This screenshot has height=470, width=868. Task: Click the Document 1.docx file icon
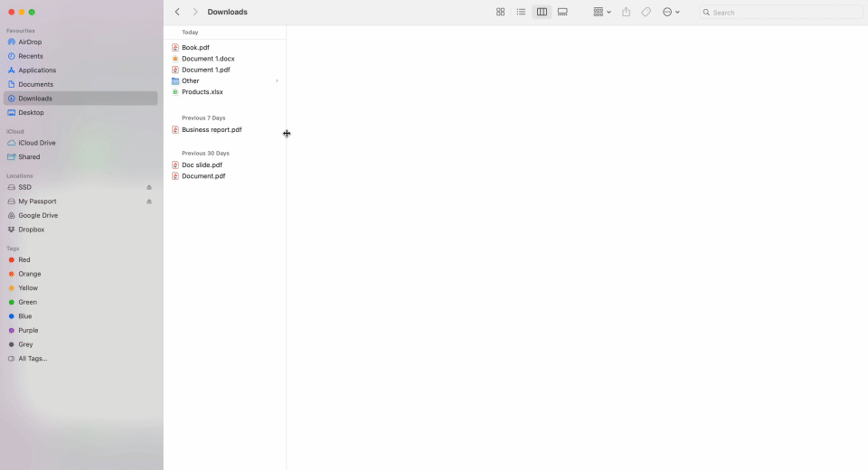click(175, 59)
